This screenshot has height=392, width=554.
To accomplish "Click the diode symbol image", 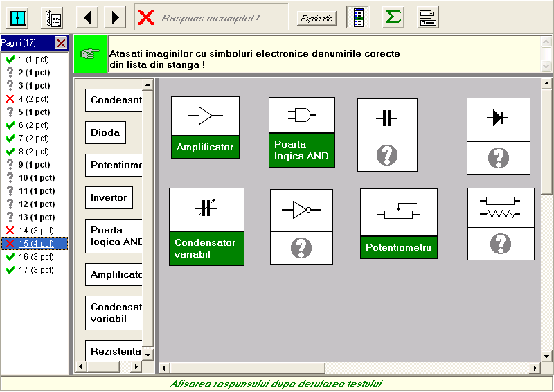I will [x=498, y=120].
